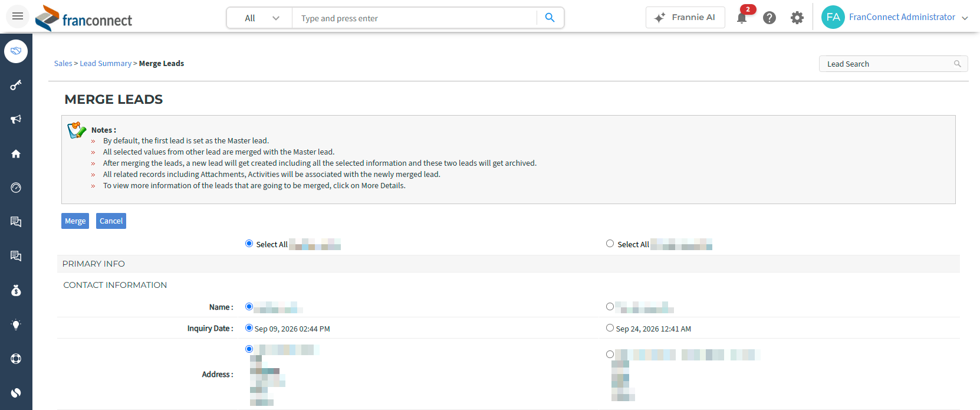This screenshot has height=410, width=980.
Task: Expand the All search category dropdown
Action: [260, 18]
